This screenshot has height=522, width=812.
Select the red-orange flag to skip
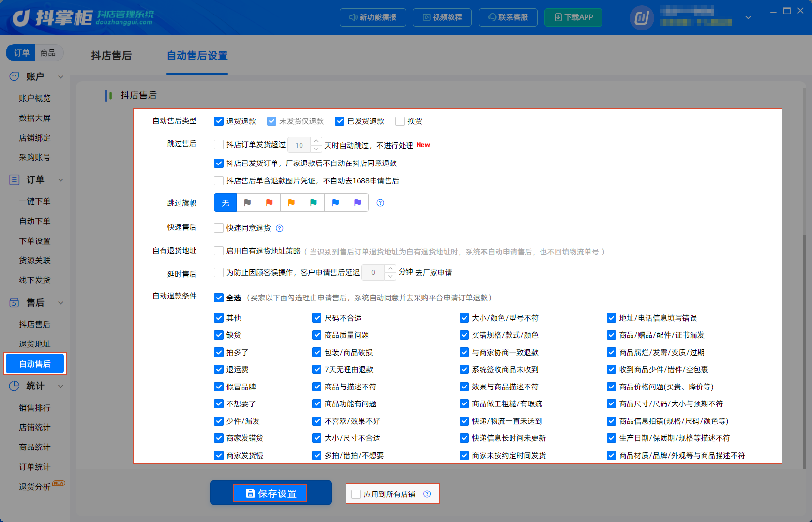coord(270,203)
